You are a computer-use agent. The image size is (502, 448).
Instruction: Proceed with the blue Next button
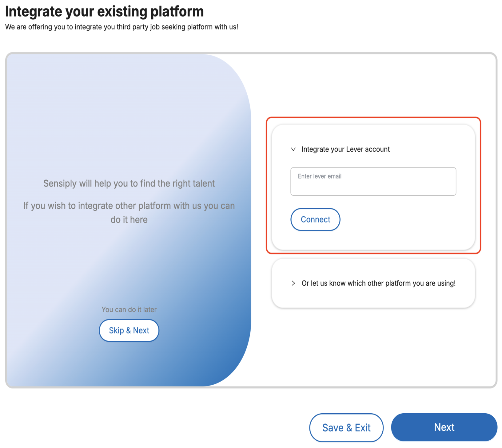444,427
